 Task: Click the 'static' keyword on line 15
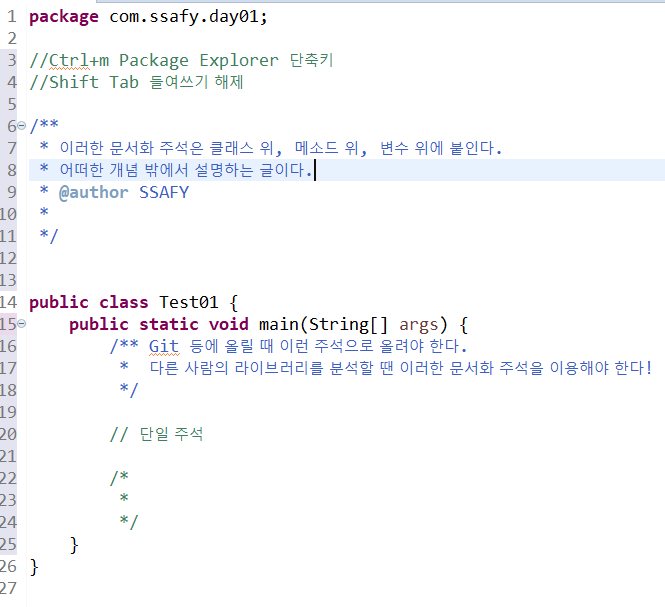click(168, 324)
